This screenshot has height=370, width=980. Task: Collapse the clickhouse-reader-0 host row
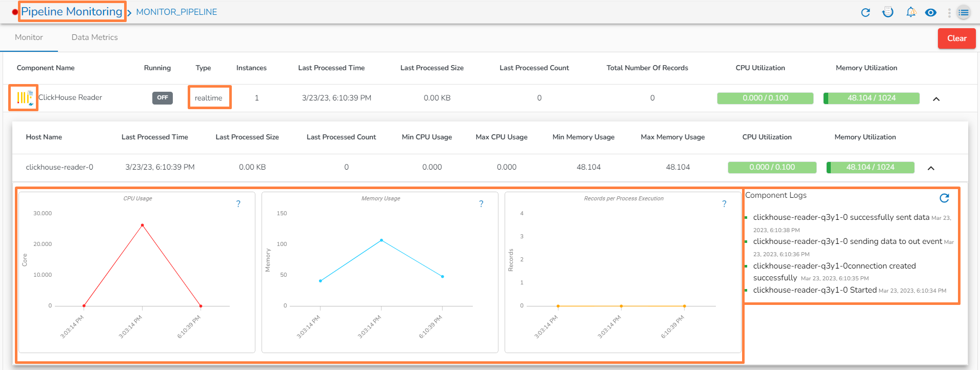click(931, 168)
